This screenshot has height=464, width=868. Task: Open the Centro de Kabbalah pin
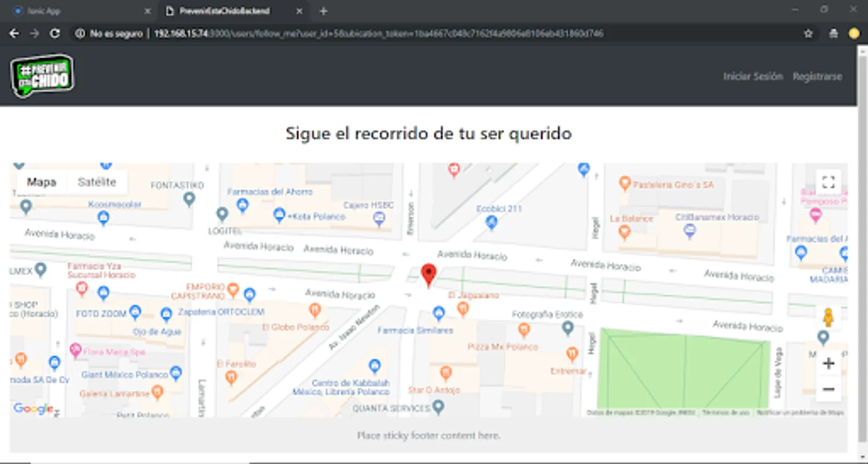coord(375,366)
